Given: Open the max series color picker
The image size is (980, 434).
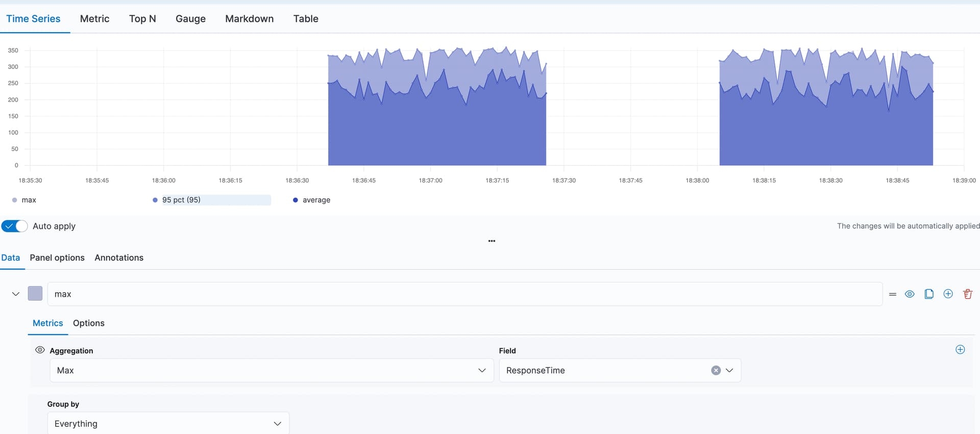Looking at the screenshot, I should [x=35, y=294].
